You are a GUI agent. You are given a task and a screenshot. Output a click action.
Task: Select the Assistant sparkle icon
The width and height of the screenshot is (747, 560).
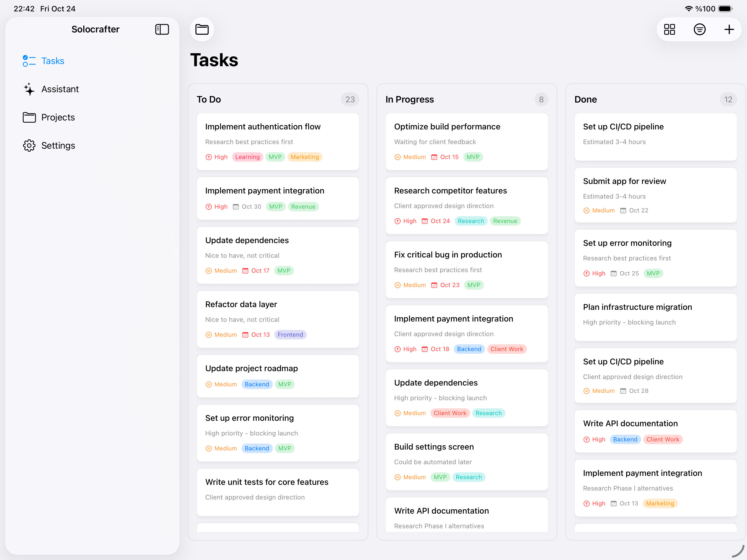point(29,89)
